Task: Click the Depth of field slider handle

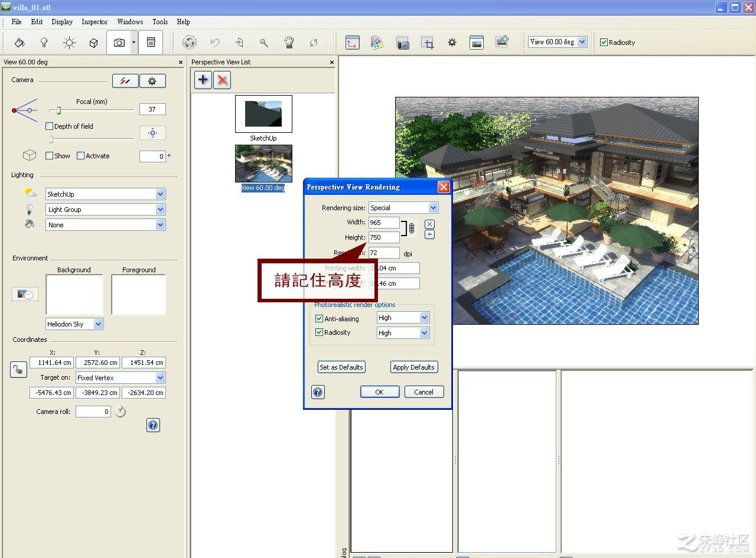Action: (x=51, y=139)
